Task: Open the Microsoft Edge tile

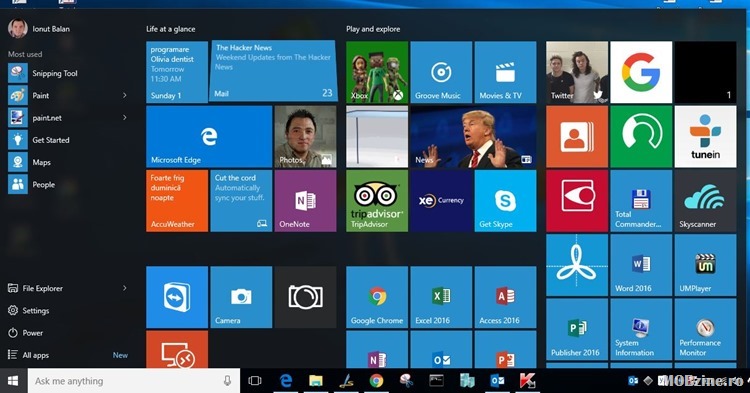Action: 209,137
